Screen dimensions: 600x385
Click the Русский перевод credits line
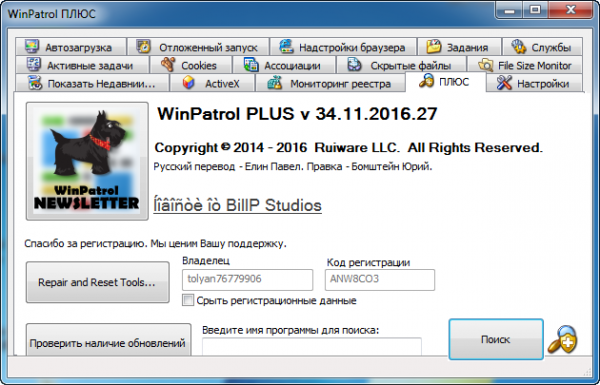pos(293,166)
